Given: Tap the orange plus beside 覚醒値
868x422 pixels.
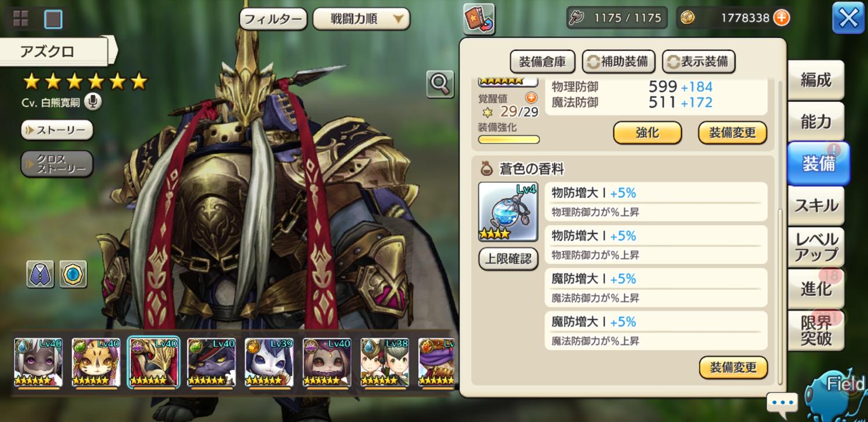Looking at the screenshot, I should click(531, 98).
